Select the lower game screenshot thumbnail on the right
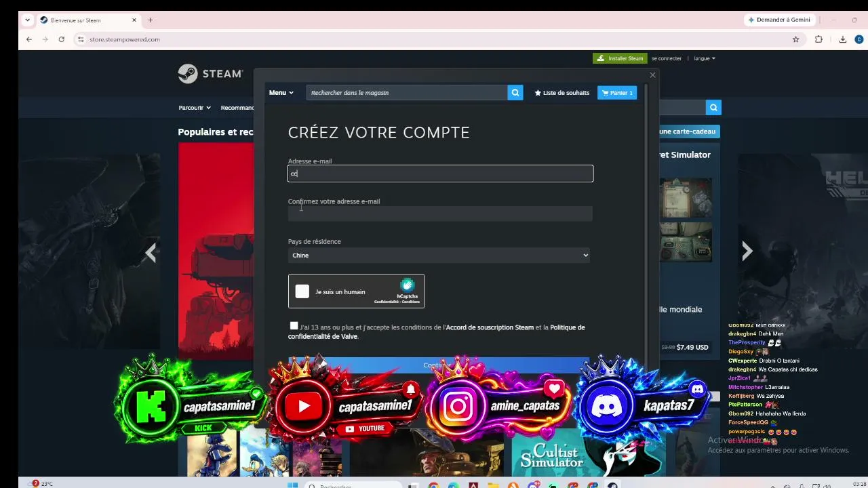Screen dimensions: 868x488 [x=686, y=242]
